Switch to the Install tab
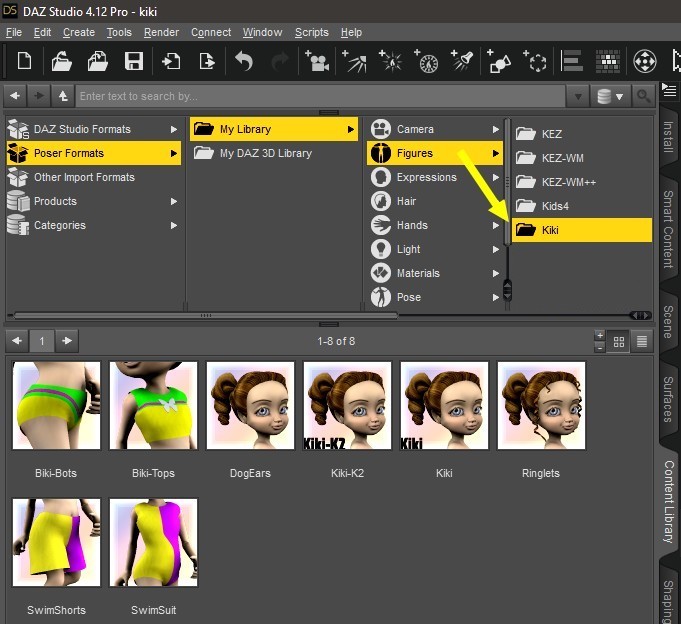 [668, 137]
